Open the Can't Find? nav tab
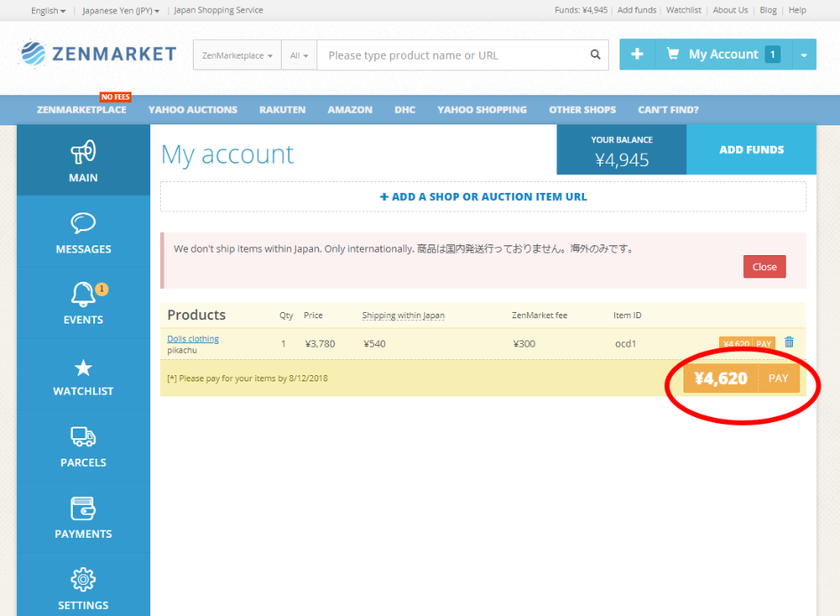The height and width of the screenshot is (616, 840). (x=668, y=110)
